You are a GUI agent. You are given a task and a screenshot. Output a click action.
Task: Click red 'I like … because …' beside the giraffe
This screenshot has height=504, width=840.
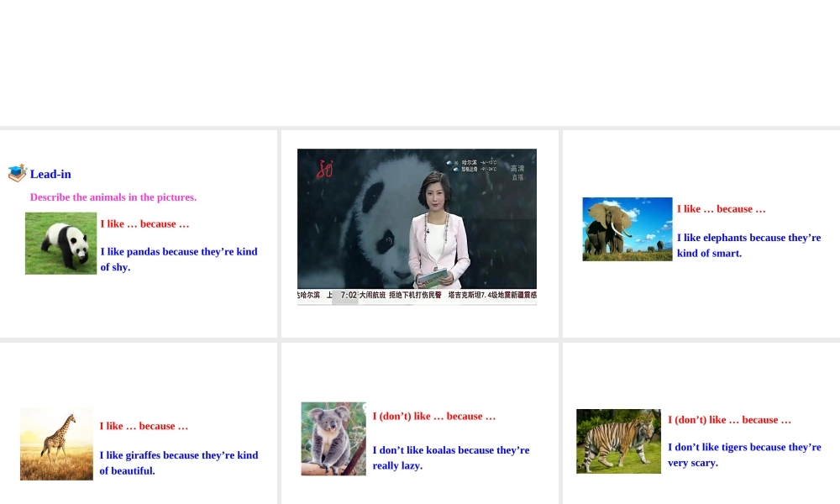click(x=144, y=426)
